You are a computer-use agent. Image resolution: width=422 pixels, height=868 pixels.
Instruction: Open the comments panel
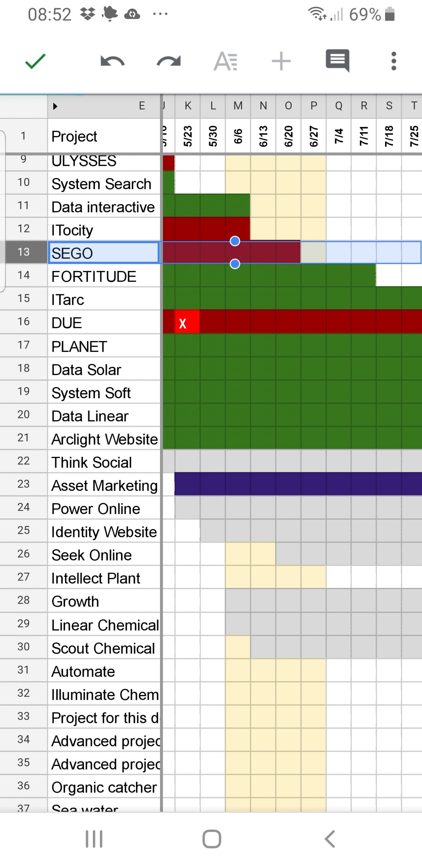[x=337, y=61]
